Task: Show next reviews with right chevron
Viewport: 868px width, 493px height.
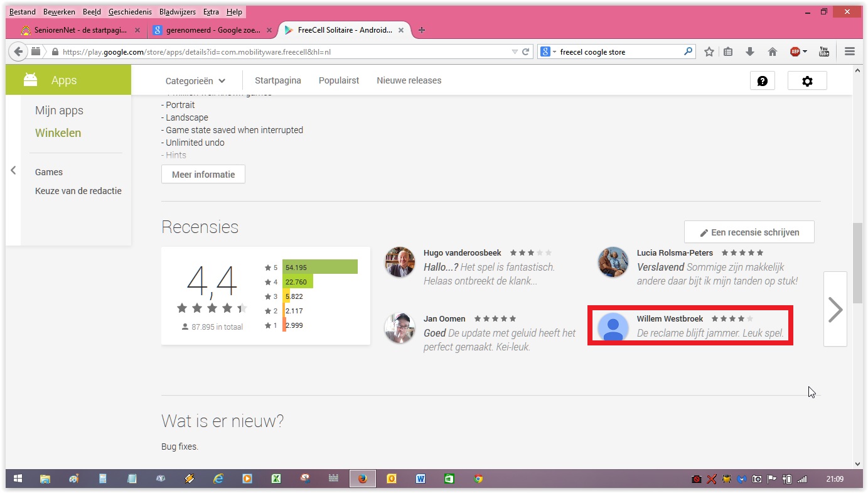Action: click(x=835, y=309)
